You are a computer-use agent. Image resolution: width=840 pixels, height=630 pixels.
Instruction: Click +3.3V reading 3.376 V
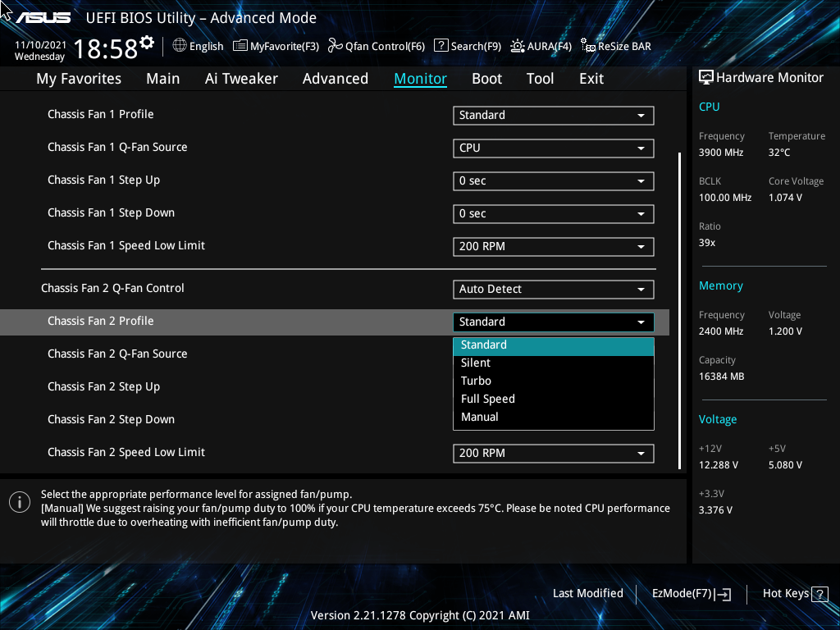[715, 510]
